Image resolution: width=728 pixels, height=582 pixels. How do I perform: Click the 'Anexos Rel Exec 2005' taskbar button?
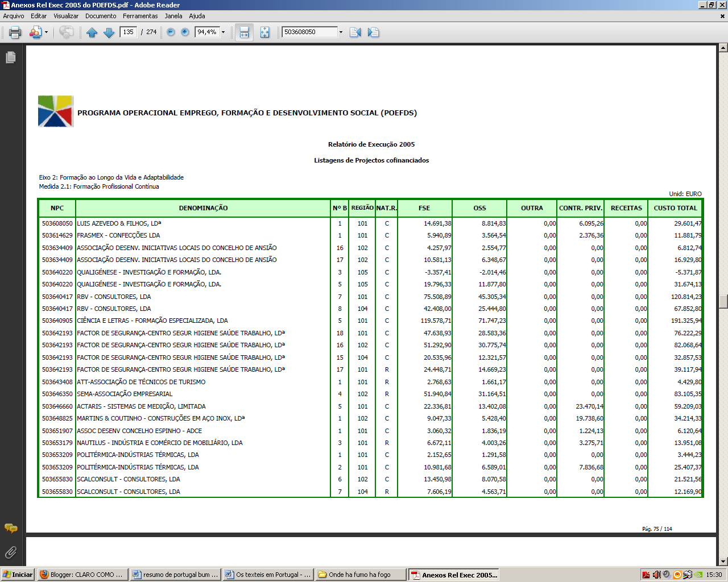(454, 575)
